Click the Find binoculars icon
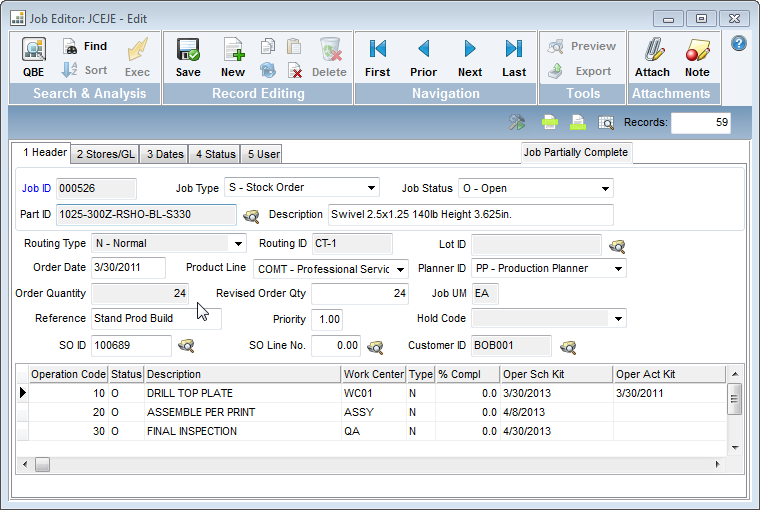 click(x=70, y=47)
